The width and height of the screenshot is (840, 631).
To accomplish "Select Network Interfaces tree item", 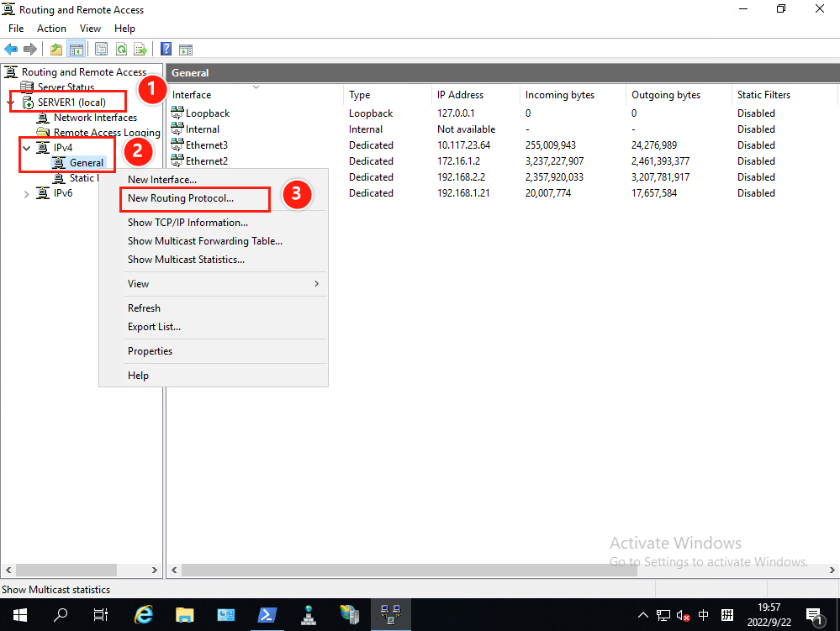I will pos(95,117).
